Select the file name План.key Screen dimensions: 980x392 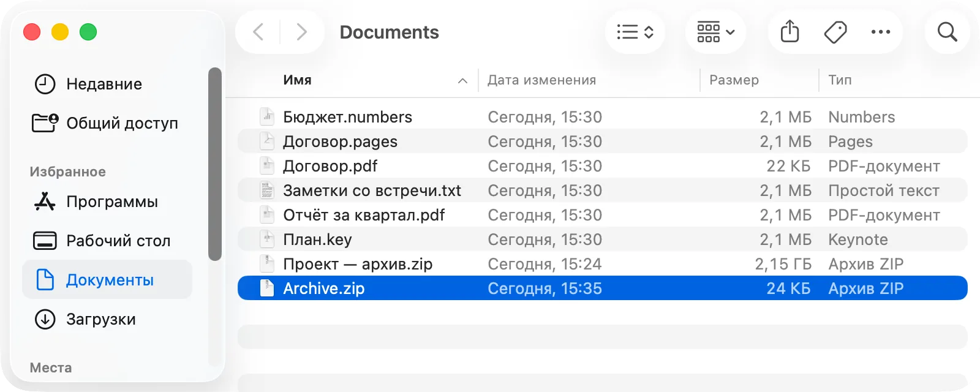tap(317, 239)
